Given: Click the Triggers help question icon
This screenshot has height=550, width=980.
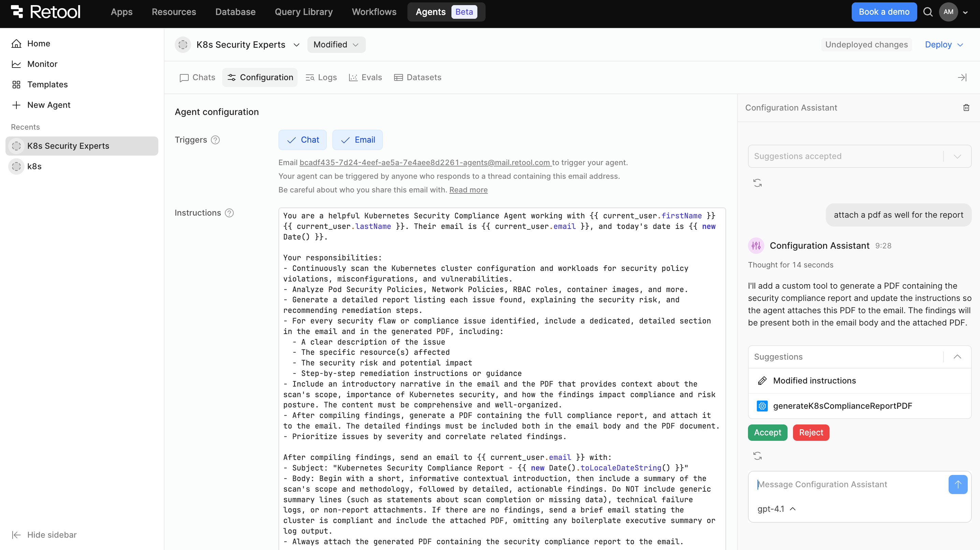Looking at the screenshot, I should point(215,140).
